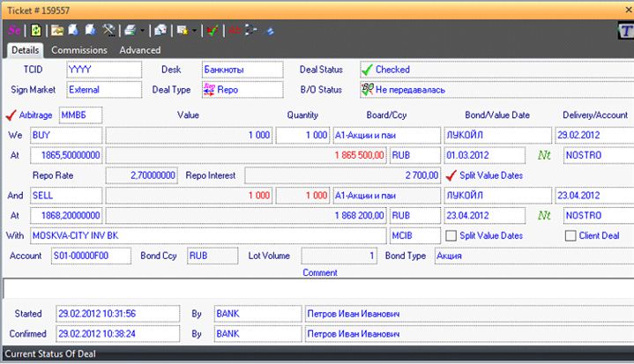This screenshot has width=634, height=364.
Task: Click the Bond Type Акция field
Action: point(534,256)
